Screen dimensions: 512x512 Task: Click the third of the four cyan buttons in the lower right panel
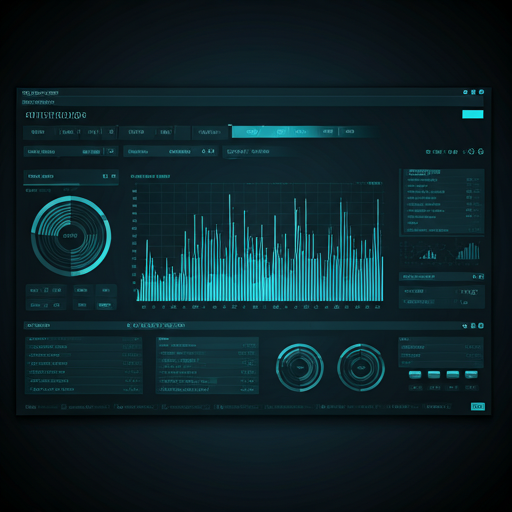coord(453,375)
